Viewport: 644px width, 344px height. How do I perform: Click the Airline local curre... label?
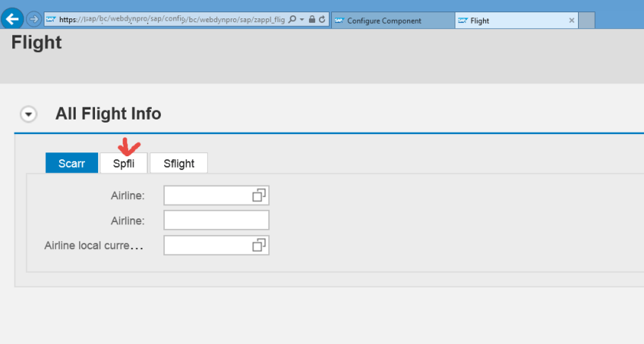pos(94,245)
